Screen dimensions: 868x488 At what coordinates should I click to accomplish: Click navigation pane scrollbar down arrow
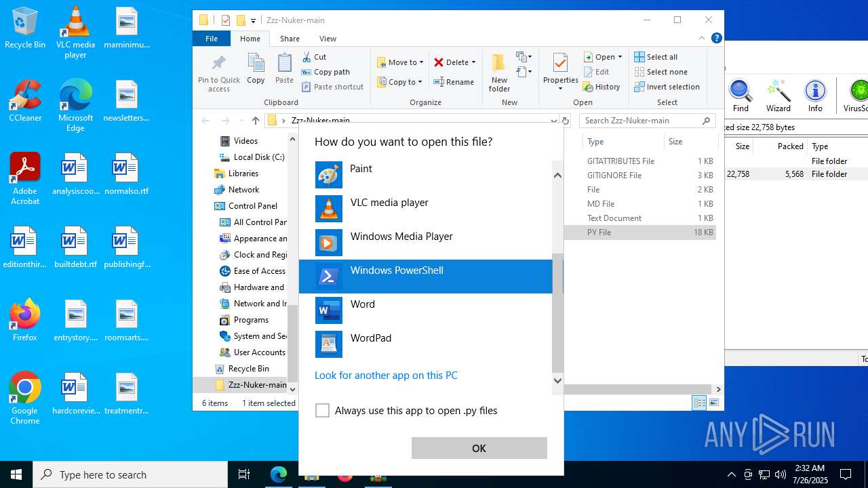pos(293,389)
